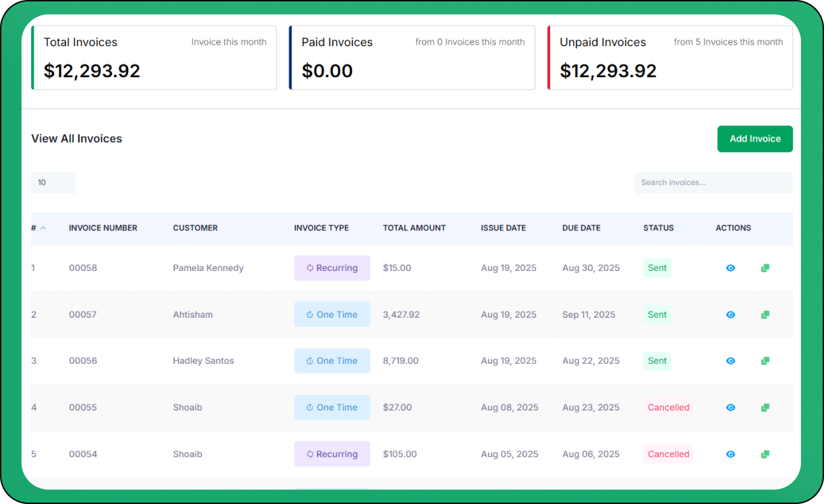Copy cancelled invoice 00055
The height and width of the screenshot is (504, 824).
point(765,408)
